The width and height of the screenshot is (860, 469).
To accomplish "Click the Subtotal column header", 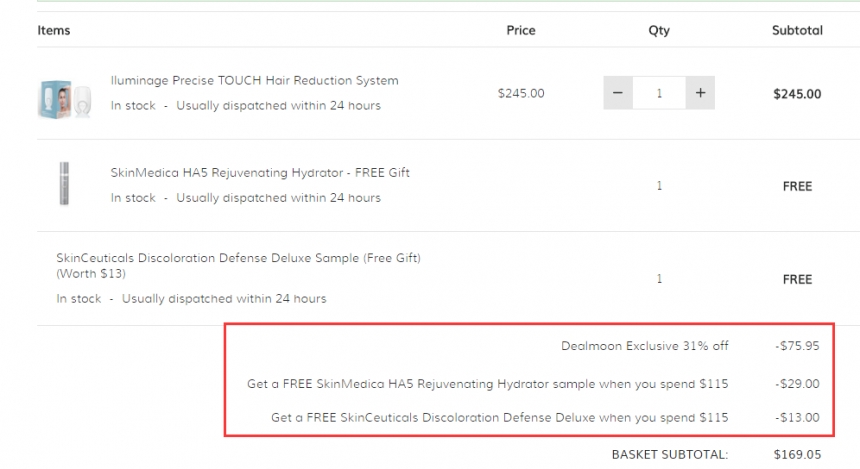I will (797, 30).
